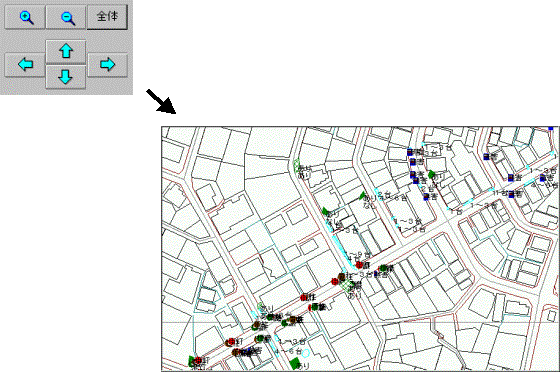Click the cyan circle outline near 4～6台
The height and width of the screenshot is (372, 560).
coord(306,353)
